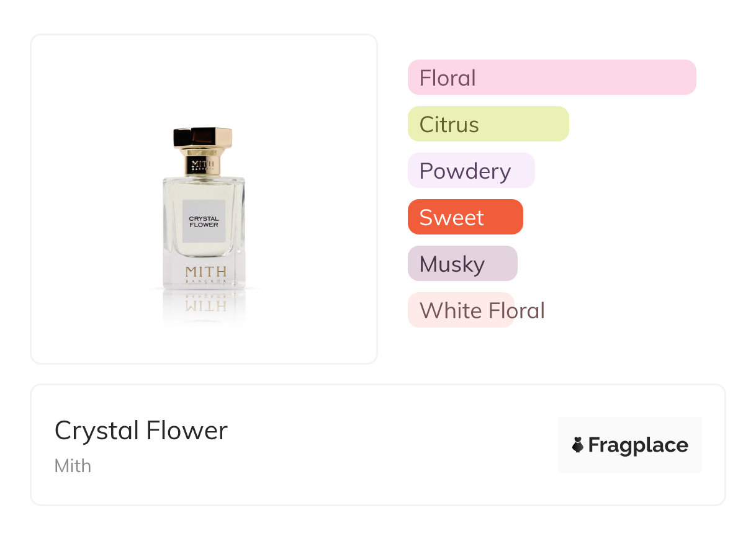Pick the orange Sweet accord bar
756x536 pixels.
click(x=465, y=217)
